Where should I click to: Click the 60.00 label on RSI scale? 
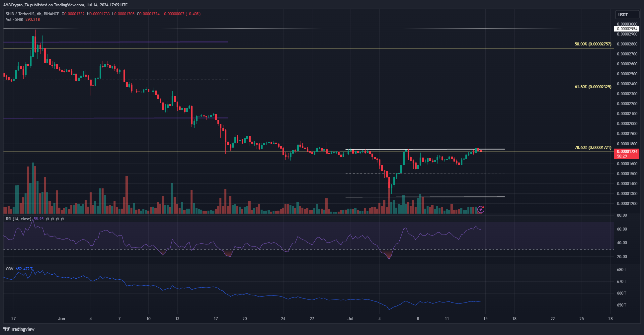(x=622, y=229)
